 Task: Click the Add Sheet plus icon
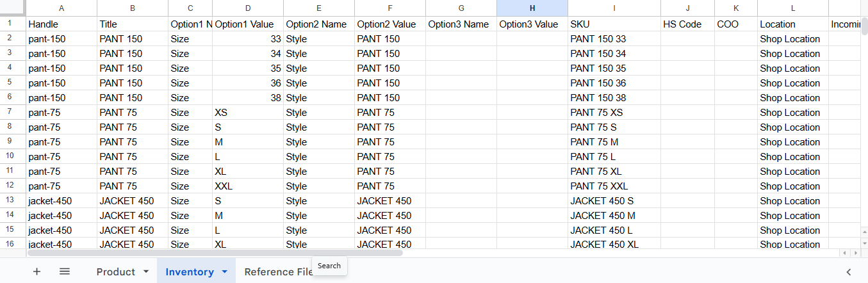pyautogui.click(x=37, y=271)
